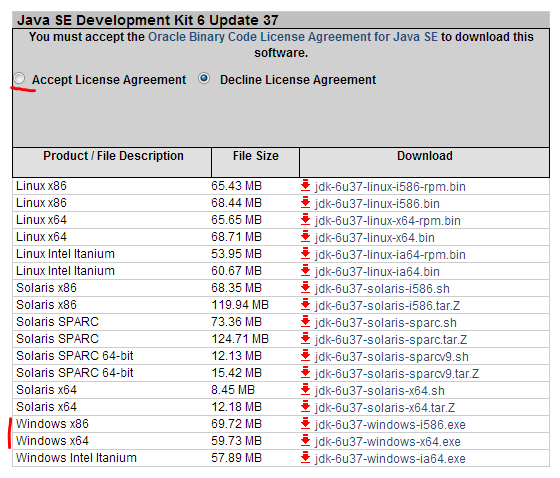Select Decline License Agreement radio button
The height and width of the screenshot is (478, 560).
[204, 78]
